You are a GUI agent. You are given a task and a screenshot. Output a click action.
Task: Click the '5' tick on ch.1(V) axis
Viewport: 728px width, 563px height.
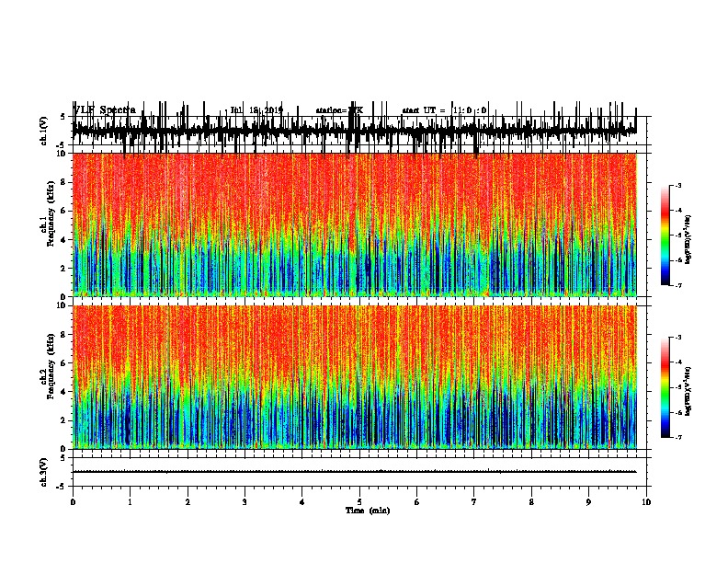pos(63,117)
